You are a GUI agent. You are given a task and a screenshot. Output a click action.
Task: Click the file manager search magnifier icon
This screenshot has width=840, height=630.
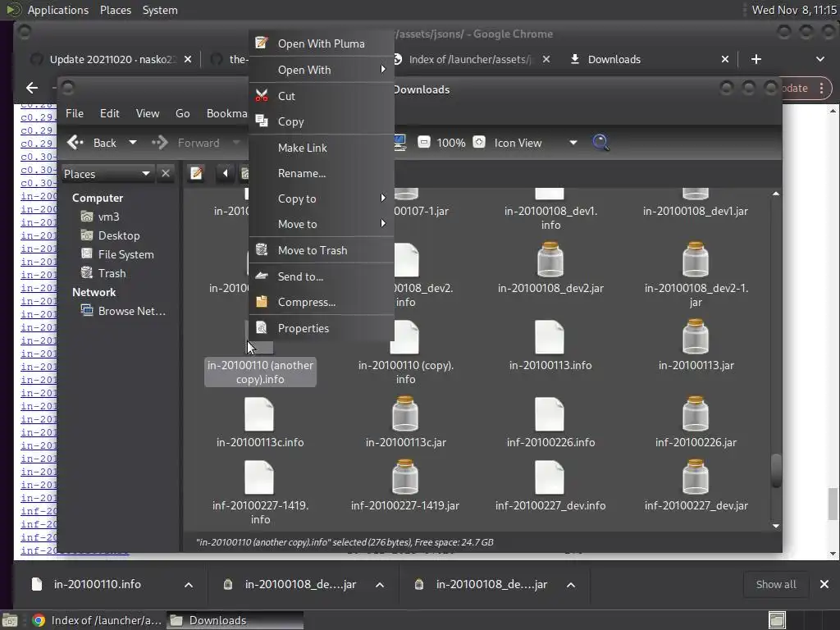600,143
